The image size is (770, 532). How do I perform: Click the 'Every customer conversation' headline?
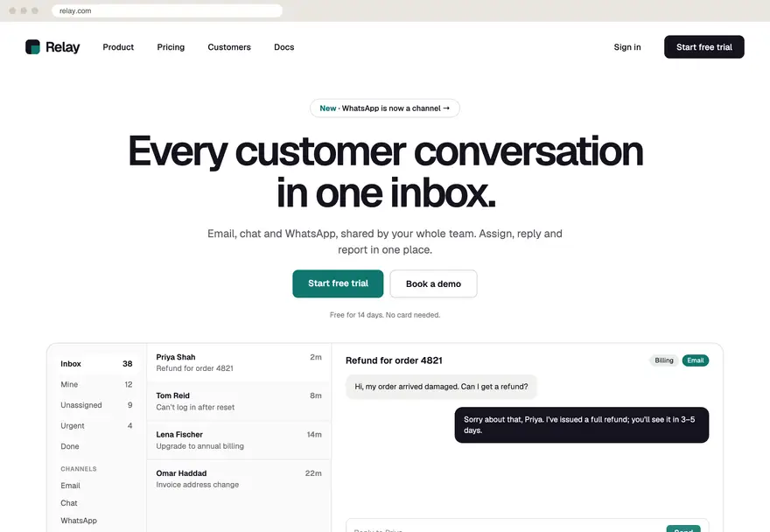click(385, 171)
